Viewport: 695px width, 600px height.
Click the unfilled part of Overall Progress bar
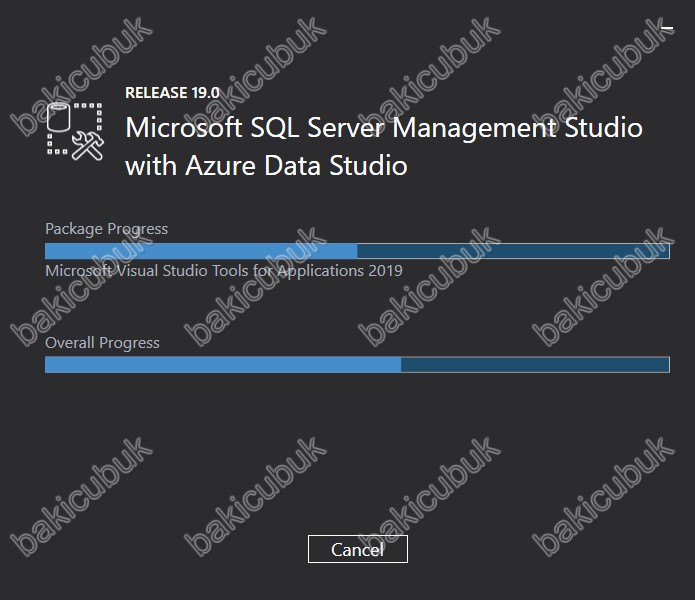535,365
